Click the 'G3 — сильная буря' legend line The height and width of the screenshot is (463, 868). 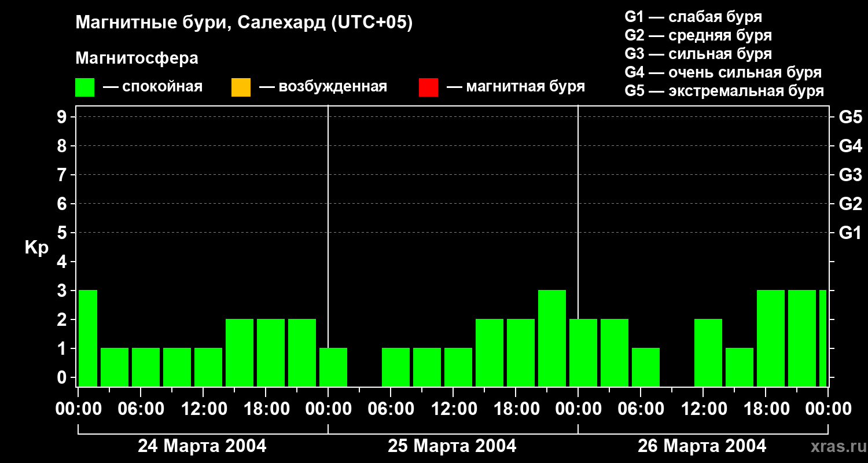pos(698,54)
